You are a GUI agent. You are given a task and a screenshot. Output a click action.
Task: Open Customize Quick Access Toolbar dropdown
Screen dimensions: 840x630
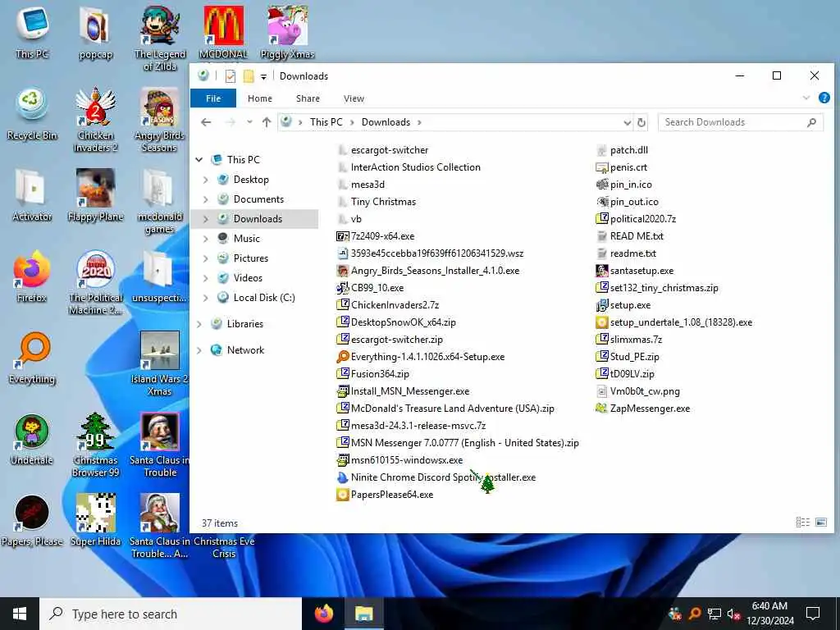point(263,76)
